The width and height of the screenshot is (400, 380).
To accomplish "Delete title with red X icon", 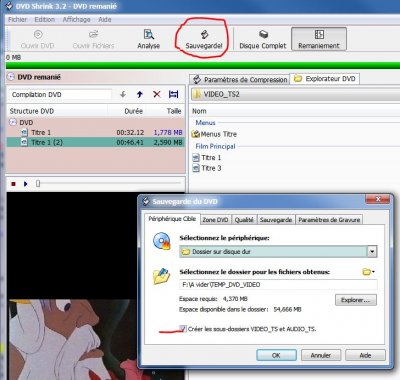I will tap(157, 95).
